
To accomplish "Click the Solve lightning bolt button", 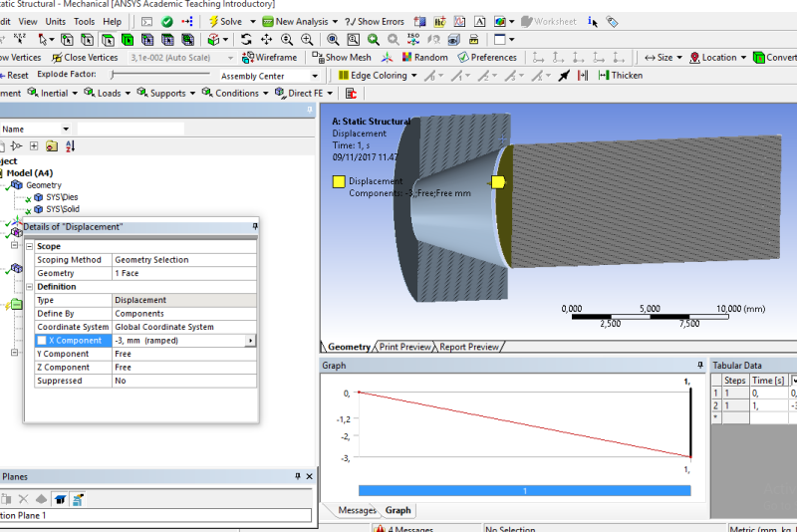I will 226,22.
